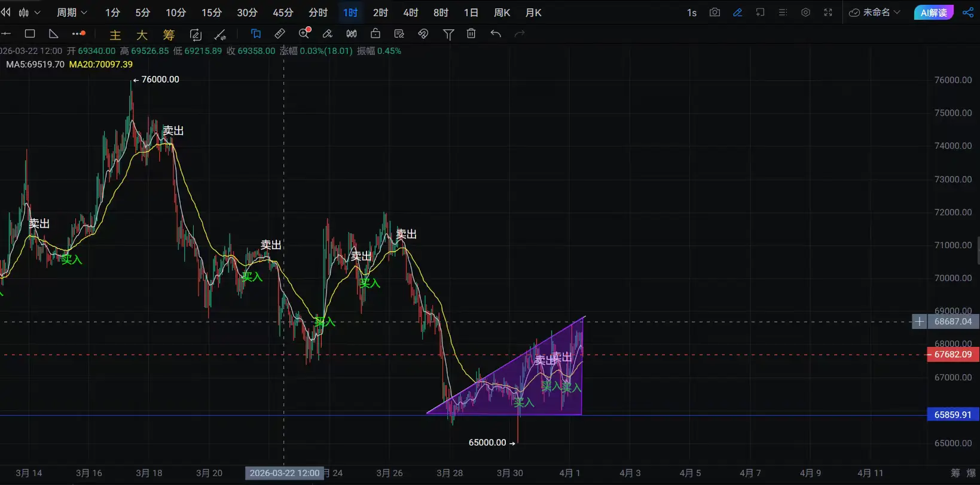Switch to the 2时 timeframe
The height and width of the screenshot is (485, 980).
pyautogui.click(x=380, y=13)
